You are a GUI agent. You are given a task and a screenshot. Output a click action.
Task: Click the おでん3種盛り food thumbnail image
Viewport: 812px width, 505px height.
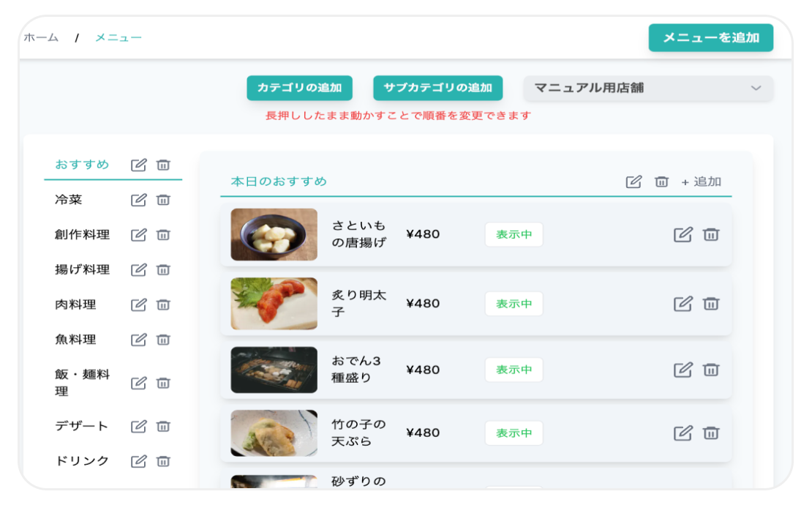[x=274, y=370]
